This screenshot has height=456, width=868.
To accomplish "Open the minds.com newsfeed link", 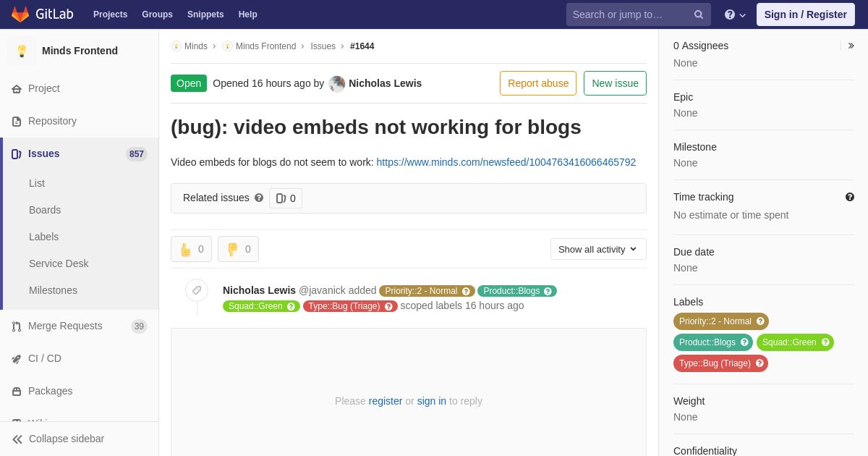I will pos(506,162).
